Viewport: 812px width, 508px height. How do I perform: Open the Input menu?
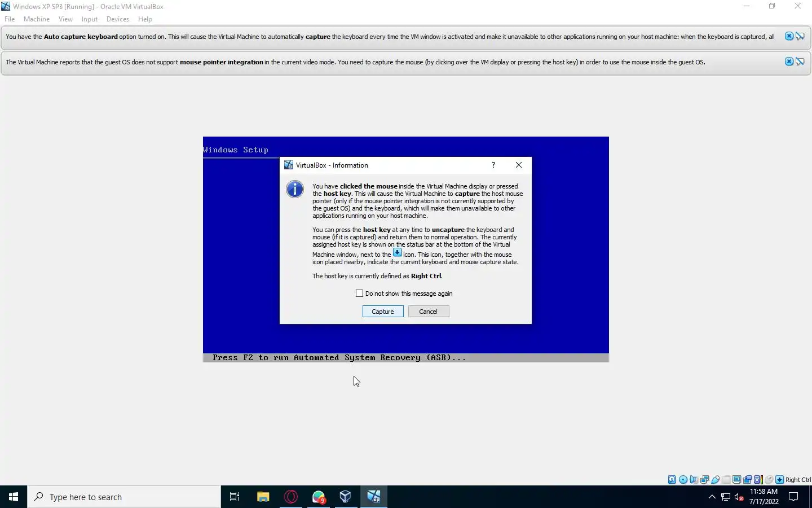point(89,19)
